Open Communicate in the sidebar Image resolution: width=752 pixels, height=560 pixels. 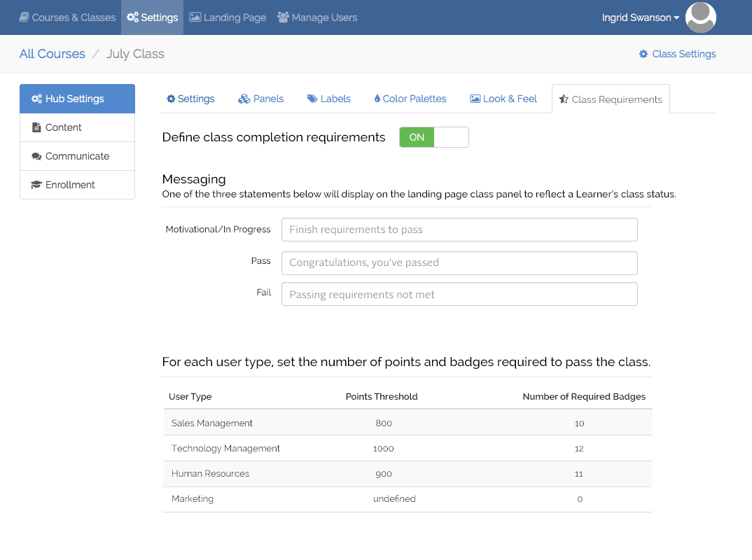[x=77, y=156]
